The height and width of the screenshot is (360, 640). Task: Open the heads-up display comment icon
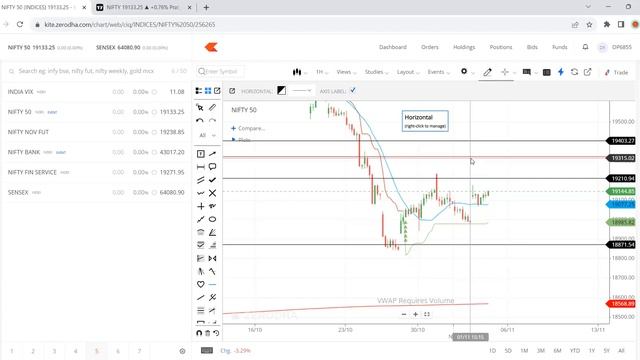click(527, 72)
